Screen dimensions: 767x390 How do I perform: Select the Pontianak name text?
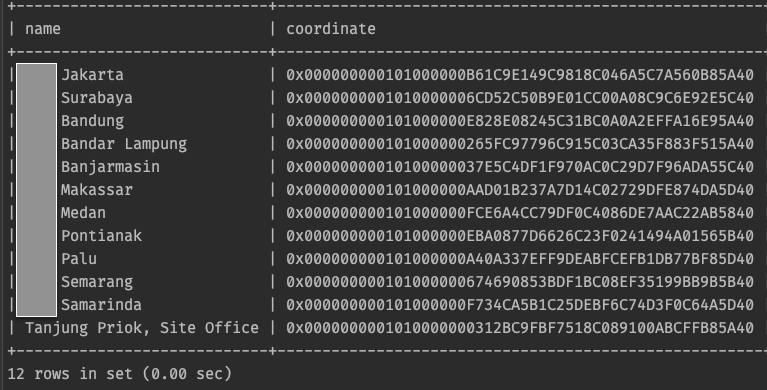101,236
